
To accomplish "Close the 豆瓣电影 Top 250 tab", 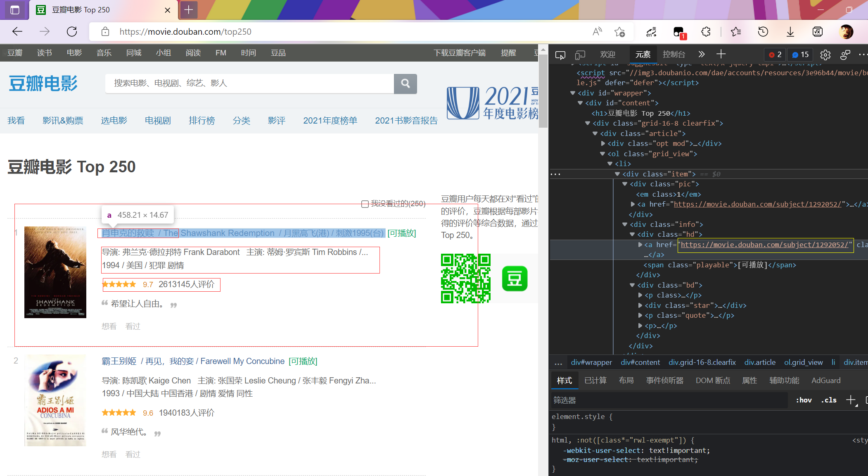I will [168, 10].
